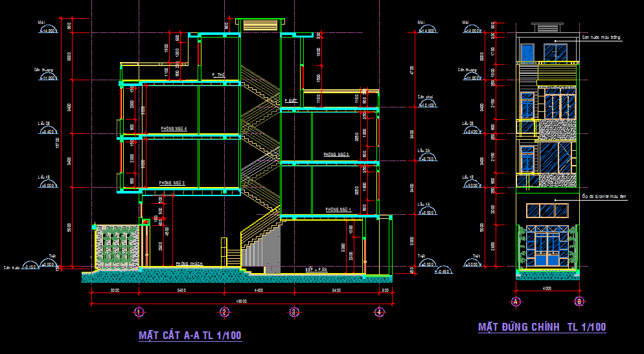
Task: Select the horizontal dimension text '4400'
Action: tap(259, 291)
